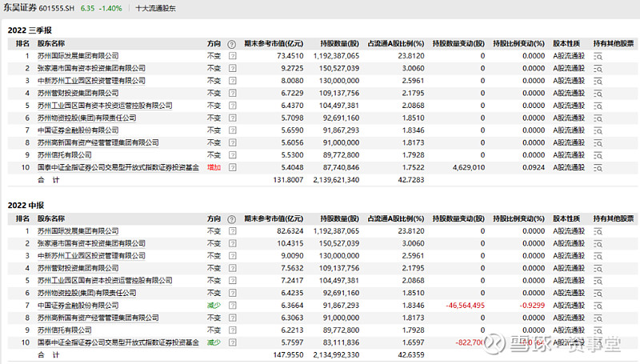Open 苏州营财投资集团 link in 三季报
The width and height of the screenshot is (640, 364).
click(78, 93)
